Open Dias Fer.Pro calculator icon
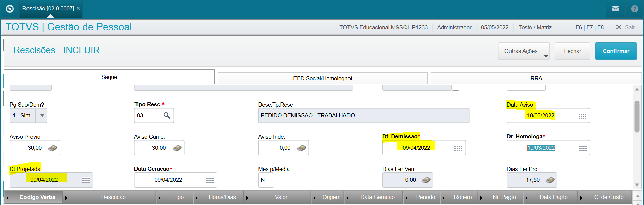Viewport: 644px width, 205px height. pyautogui.click(x=550, y=180)
